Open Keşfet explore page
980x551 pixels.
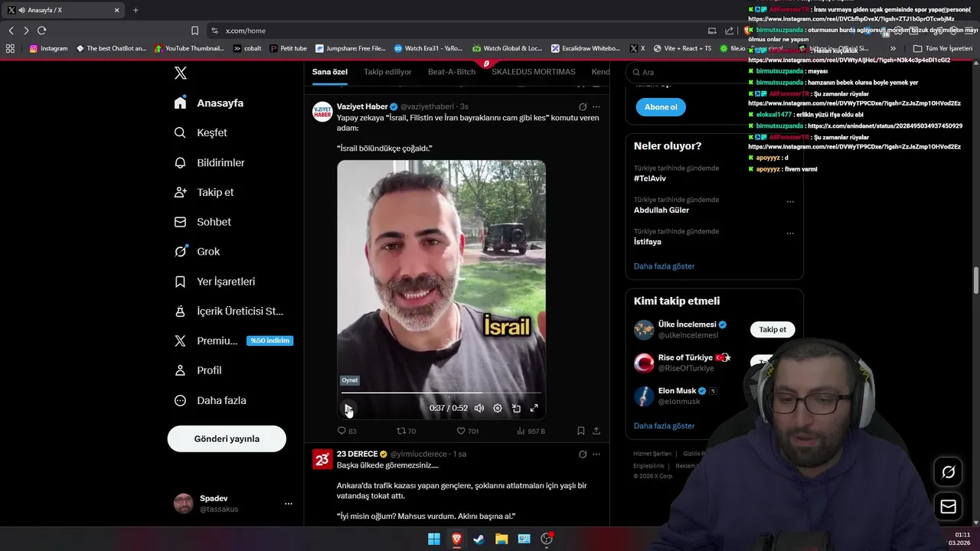pos(201,132)
